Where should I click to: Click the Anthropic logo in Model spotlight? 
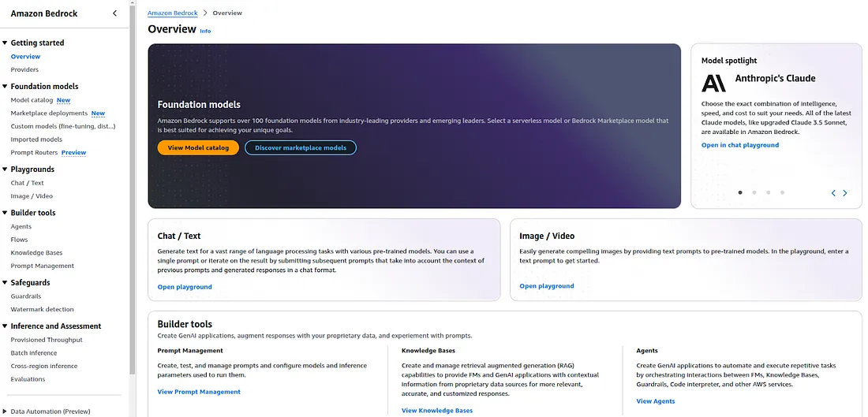(713, 83)
